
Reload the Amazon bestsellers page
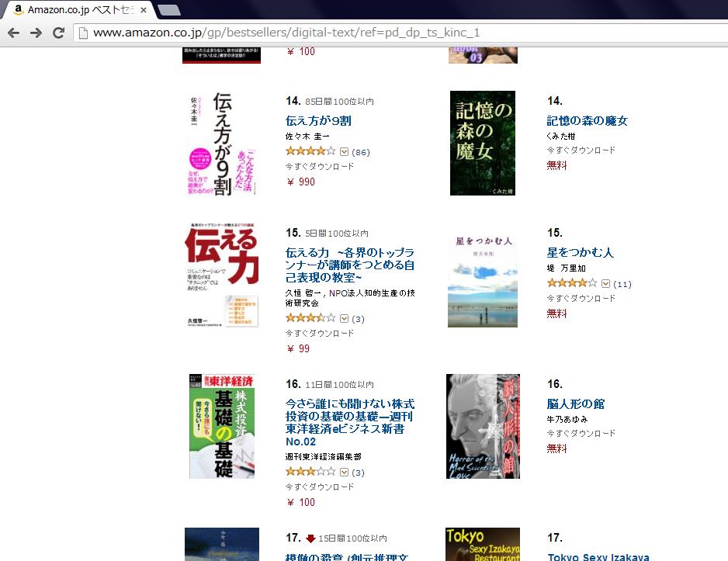58,33
